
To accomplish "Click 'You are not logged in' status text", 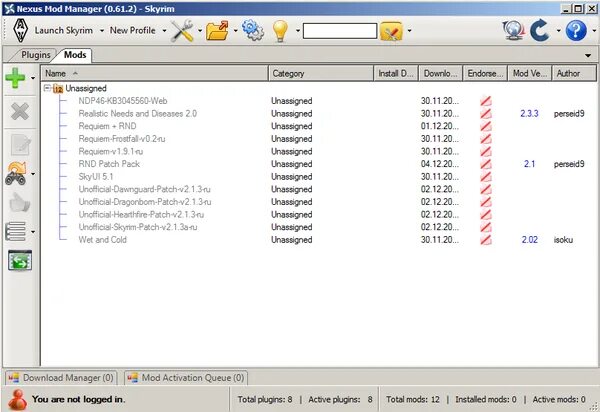I will (78, 399).
